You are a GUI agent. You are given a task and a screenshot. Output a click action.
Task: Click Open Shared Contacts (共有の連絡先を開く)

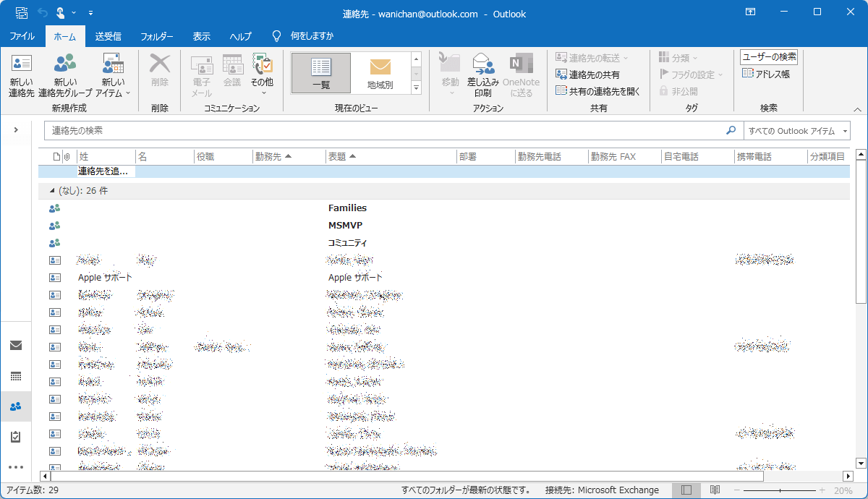598,91
